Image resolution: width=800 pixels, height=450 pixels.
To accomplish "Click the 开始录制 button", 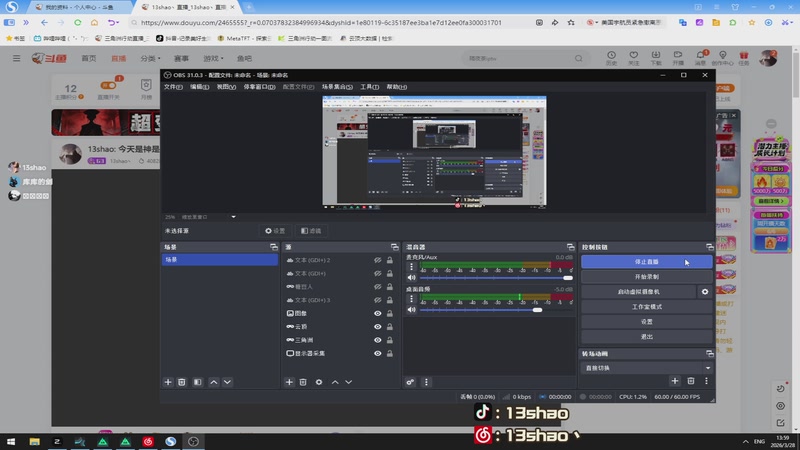I will click(x=646, y=277).
